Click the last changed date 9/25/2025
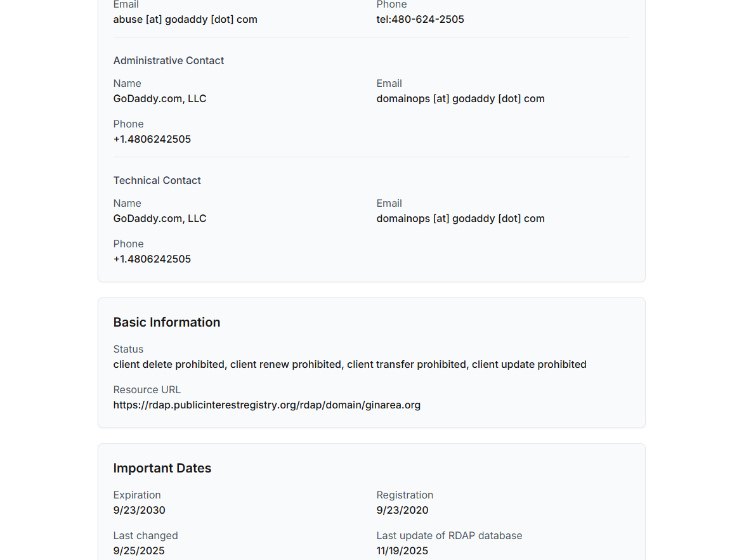The height and width of the screenshot is (560, 751). (x=139, y=550)
